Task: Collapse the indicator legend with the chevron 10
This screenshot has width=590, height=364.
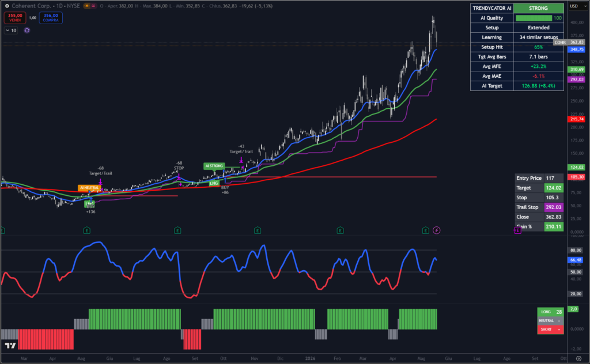Action: pyautogui.click(x=11, y=31)
